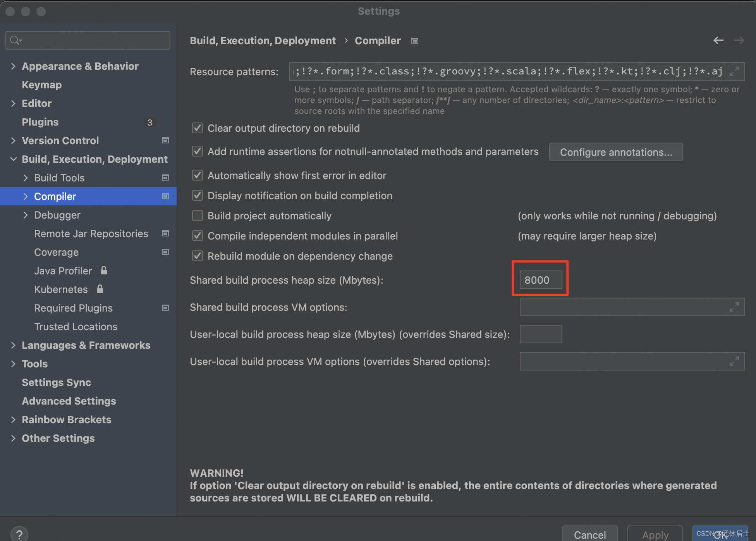Click the Languages & Frameworks expand icon
The height and width of the screenshot is (541, 756).
coord(13,345)
